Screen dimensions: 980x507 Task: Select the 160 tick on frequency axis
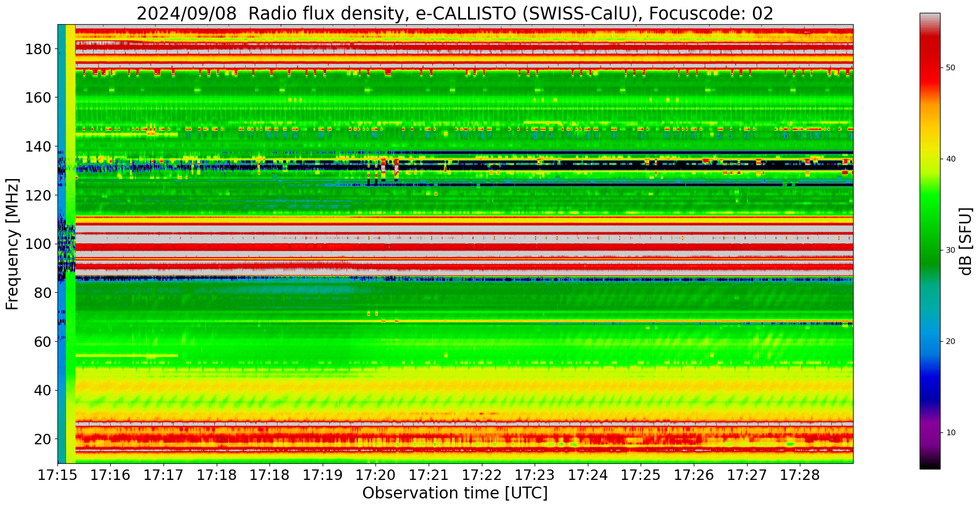pyautogui.click(x=39, y=97)
